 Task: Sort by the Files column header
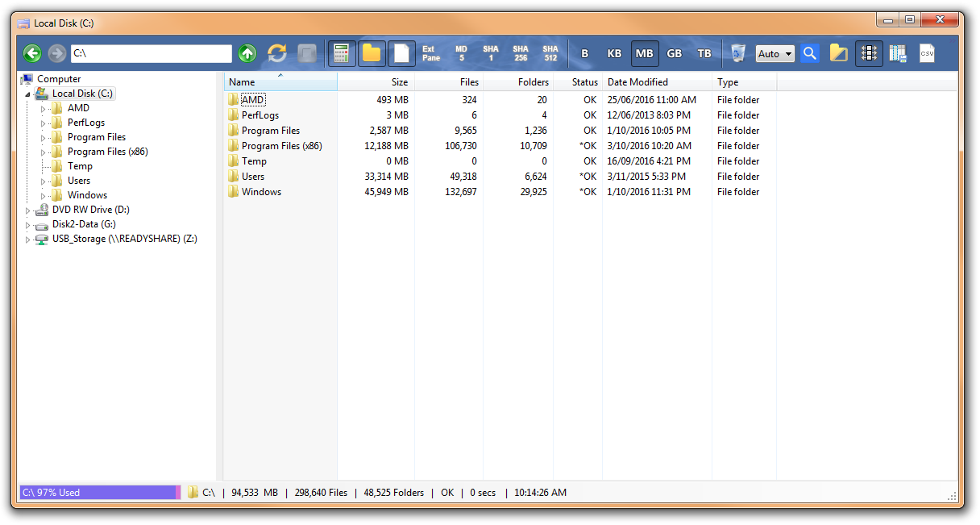click(449, 82)
